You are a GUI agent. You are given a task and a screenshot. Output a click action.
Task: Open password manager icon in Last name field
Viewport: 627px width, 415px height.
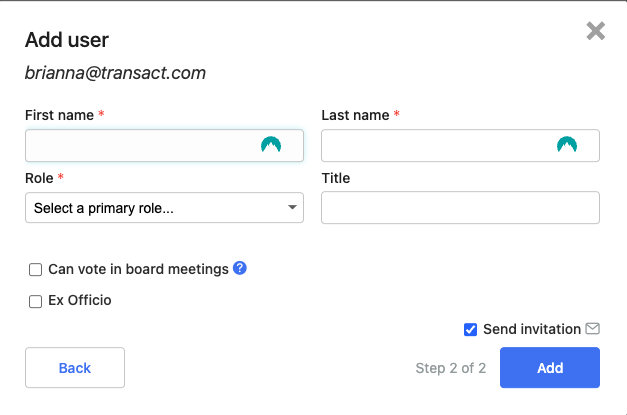tap(567, 145)
